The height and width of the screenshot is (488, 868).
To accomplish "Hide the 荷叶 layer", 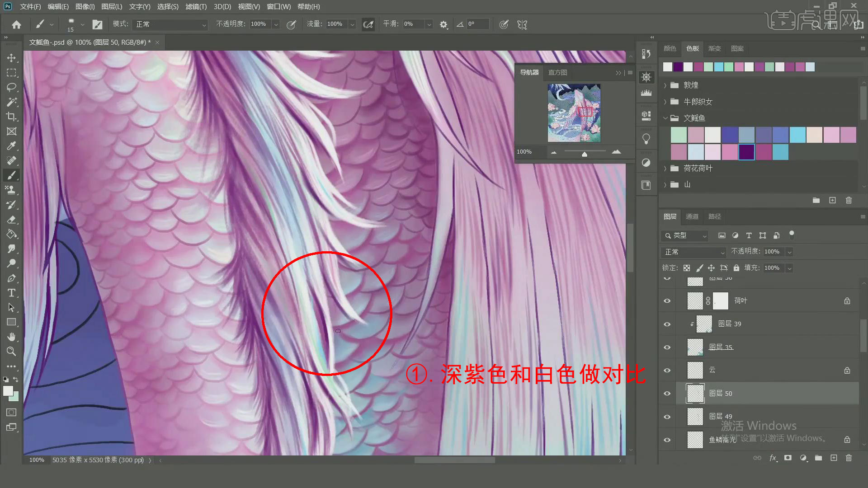I will click(x=667, y=301).
